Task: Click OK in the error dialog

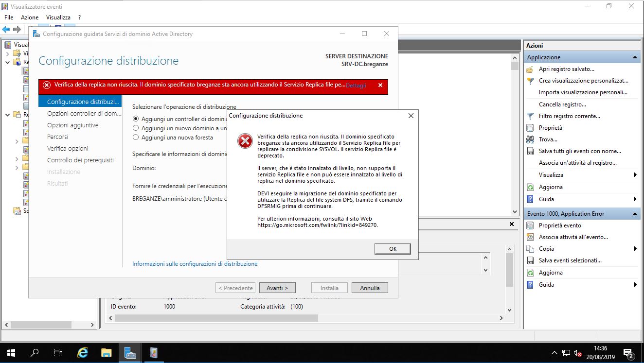Action: tap(393, 248)
